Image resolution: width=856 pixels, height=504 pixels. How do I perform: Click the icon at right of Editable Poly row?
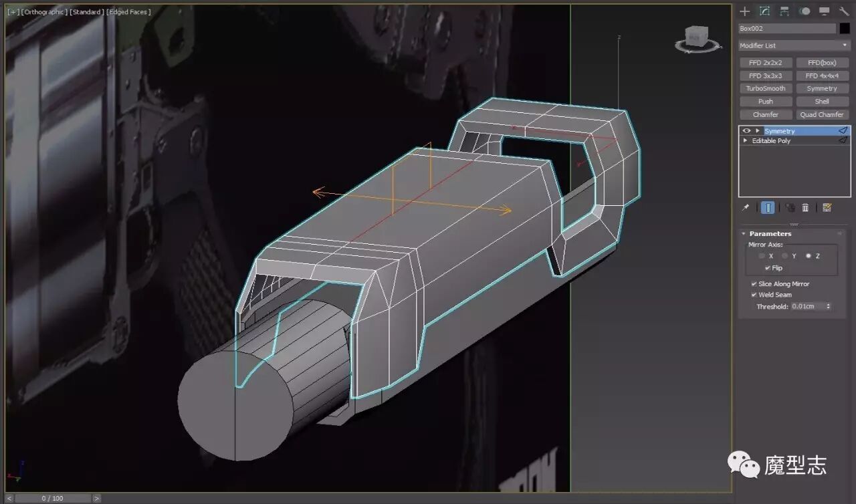pyautogui.click(x=843, y=140)
